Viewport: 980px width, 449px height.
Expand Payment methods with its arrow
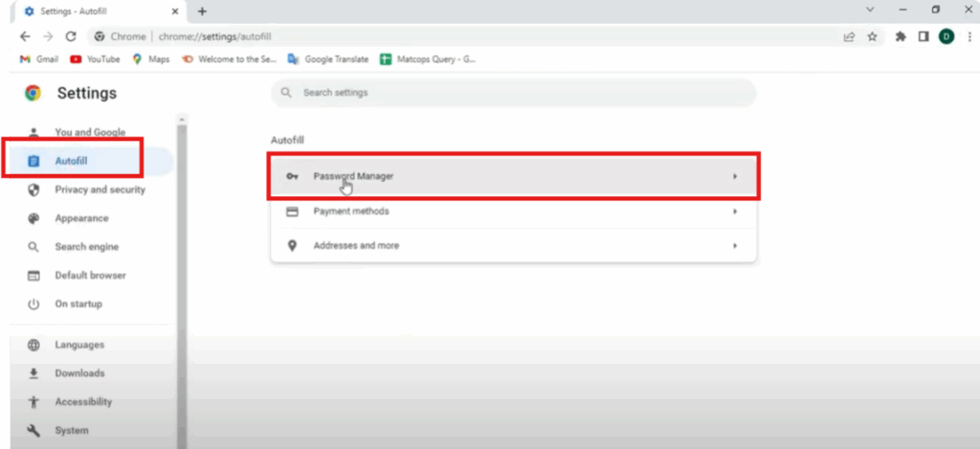[735, 212]
